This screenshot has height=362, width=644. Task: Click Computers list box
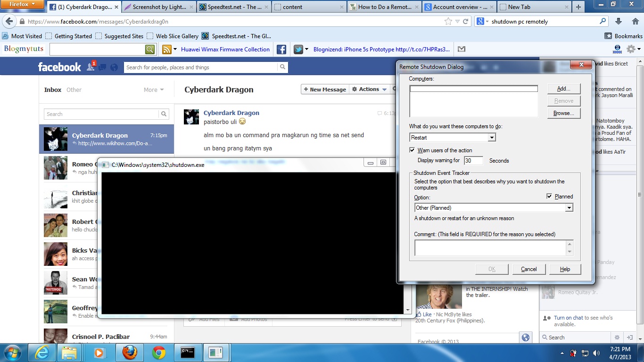pos(473,101)
